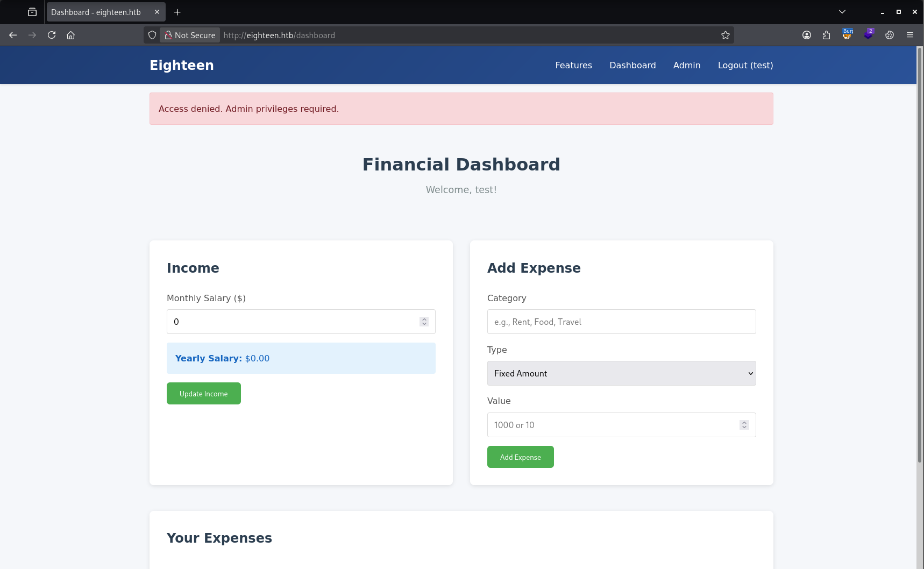Image resolution: width=924 pixels, height=569 pixels.
Task: Click the browser forward arrow
Action: pyautogui.click(x=32, y=35)
